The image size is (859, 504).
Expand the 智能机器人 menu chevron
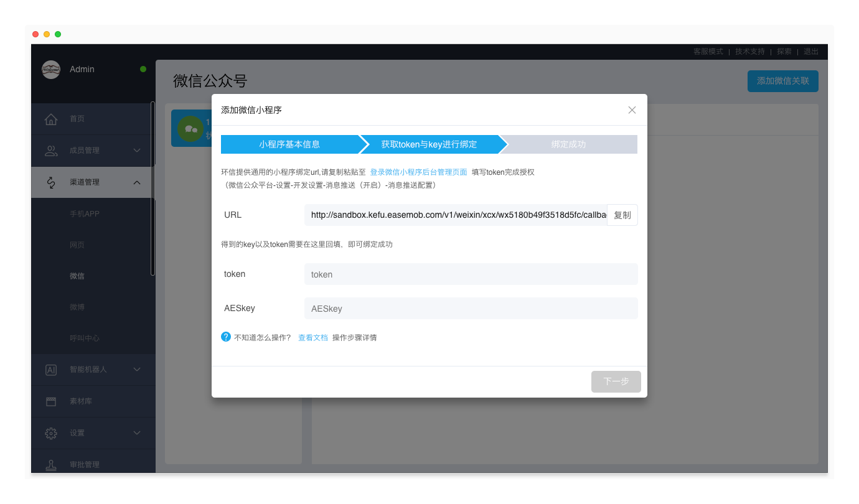pos(137,370)
